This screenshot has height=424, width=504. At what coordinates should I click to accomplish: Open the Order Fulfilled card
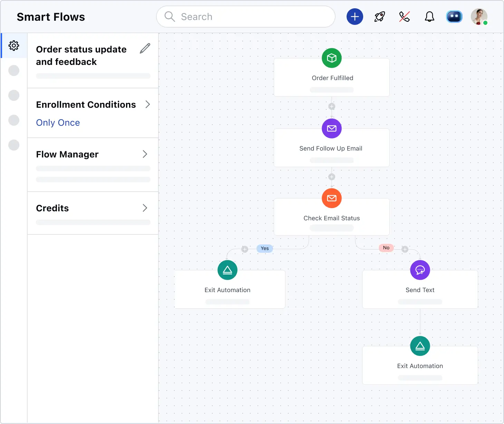pos(332,77)
